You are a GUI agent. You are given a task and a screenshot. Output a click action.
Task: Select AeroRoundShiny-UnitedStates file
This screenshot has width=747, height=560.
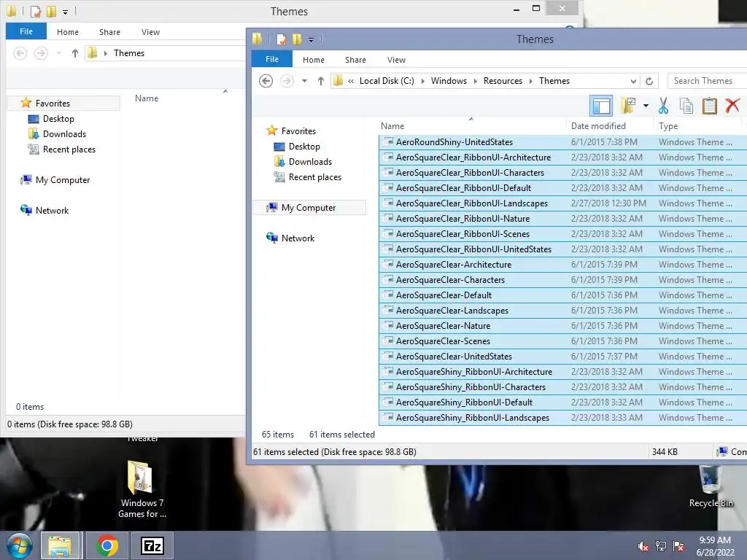pos(454,142)
